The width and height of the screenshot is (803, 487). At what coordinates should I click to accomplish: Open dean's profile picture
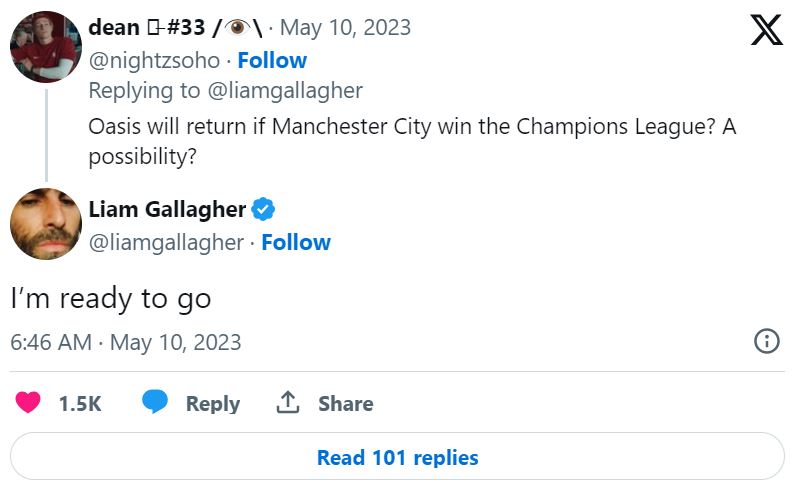click(x=45, y=46)
